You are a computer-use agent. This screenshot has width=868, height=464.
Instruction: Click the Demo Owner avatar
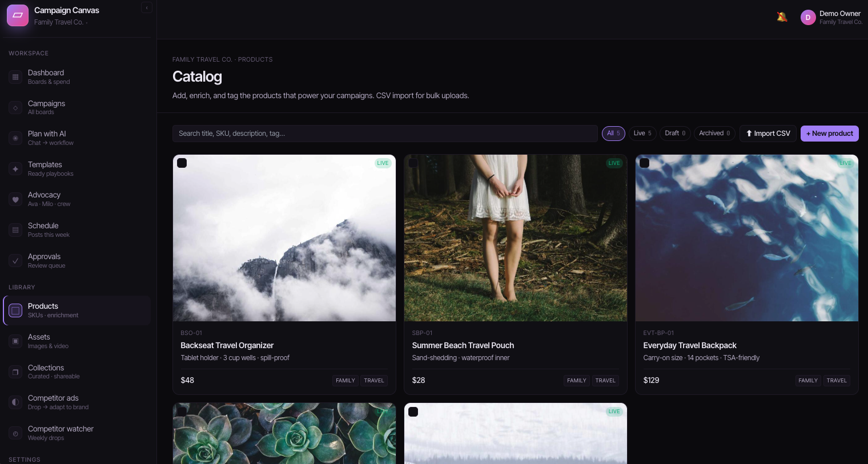coord(808,18)
